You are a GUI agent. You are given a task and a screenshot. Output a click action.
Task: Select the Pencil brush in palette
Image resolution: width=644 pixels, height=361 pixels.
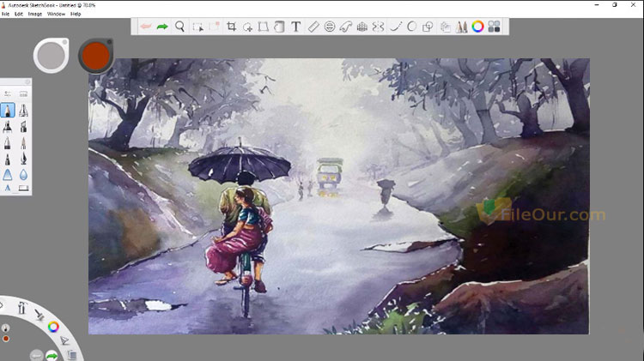click(8, 110)
